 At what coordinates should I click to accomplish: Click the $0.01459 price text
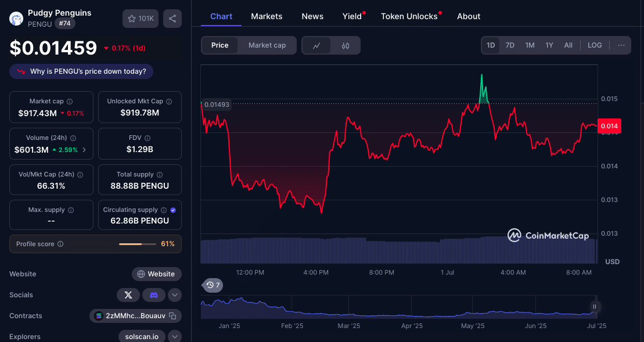(x=53, y=48)
